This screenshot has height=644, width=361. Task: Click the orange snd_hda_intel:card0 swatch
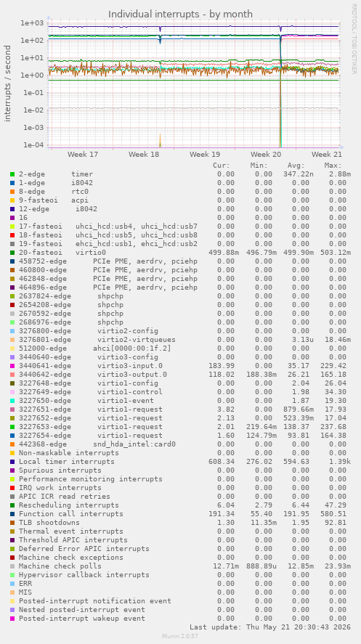point(12,444)
